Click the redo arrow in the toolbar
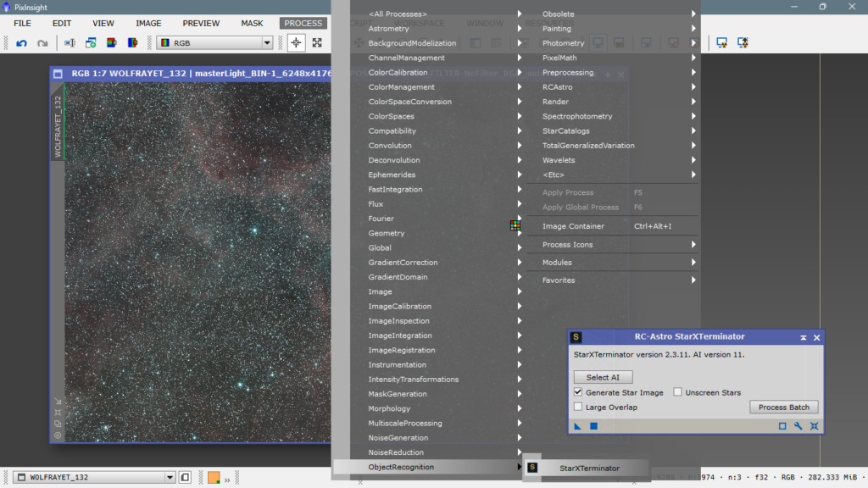The image size is (868, 488). (42, 43)
